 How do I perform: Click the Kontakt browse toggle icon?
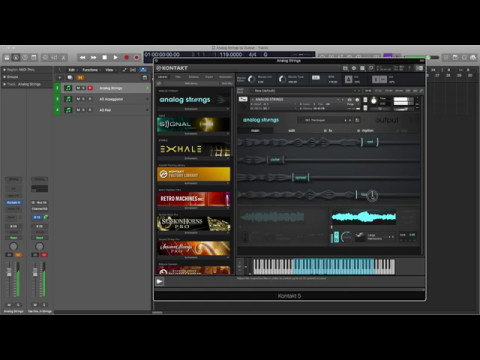(x=345, y=68)
